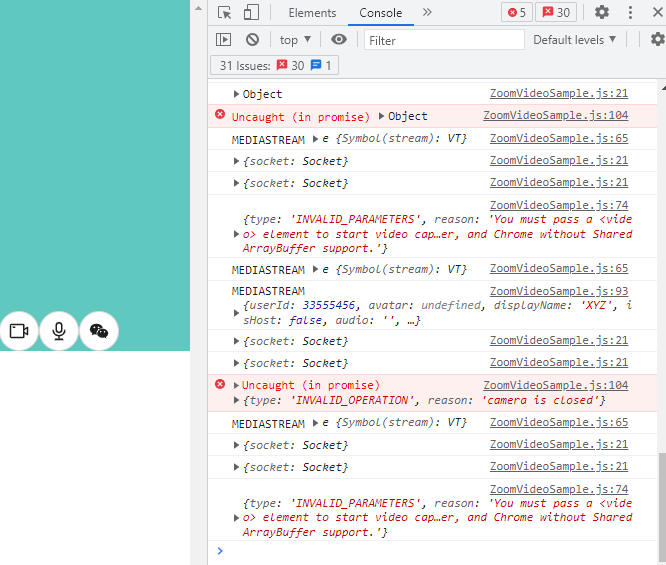The width and height of the screenshot is (666, 565).
Task: Create a live expression (eye icon)
Action: point(339,40)
